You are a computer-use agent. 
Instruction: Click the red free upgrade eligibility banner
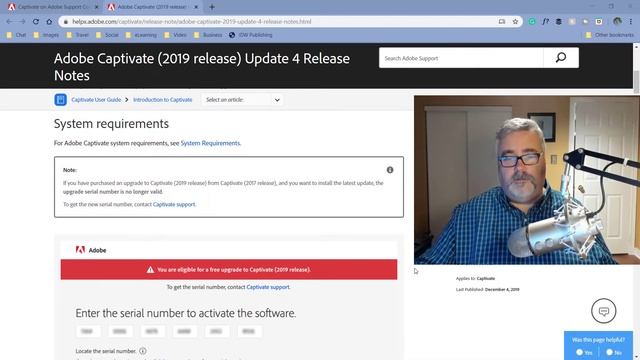229,269
